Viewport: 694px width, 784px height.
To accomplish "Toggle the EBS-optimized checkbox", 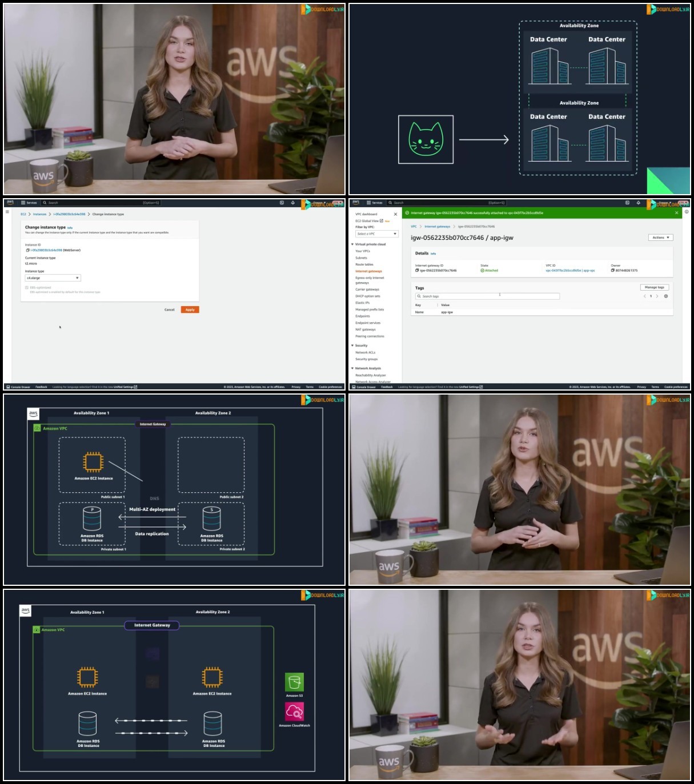I will (27, 287).
